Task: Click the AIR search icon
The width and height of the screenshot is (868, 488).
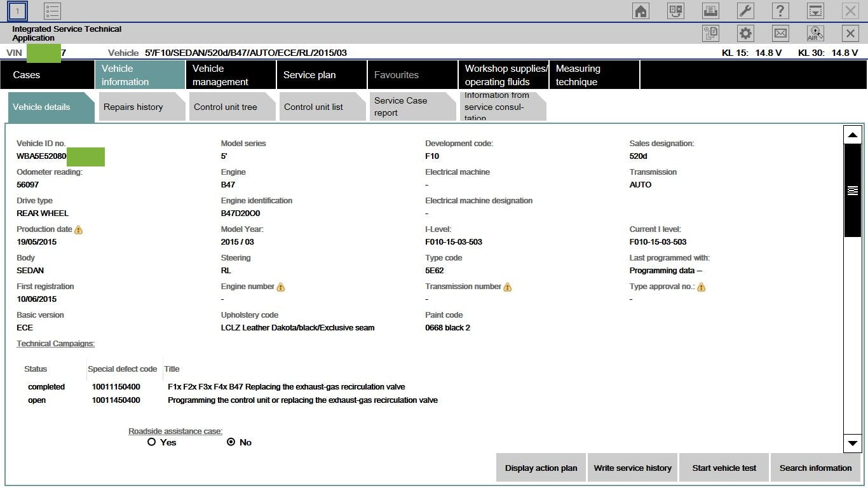Action: tap(815, 32)
